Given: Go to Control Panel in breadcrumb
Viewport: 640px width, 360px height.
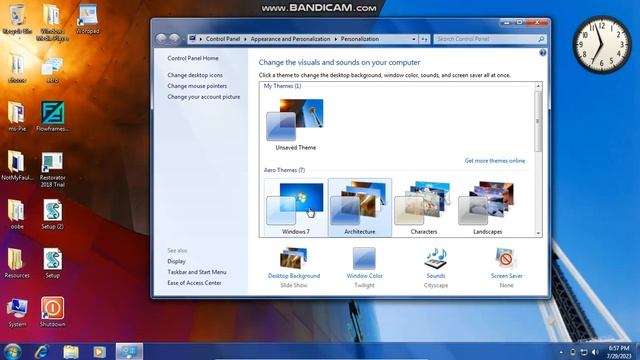Looking at the screenshot, I should tap(223, 39).
